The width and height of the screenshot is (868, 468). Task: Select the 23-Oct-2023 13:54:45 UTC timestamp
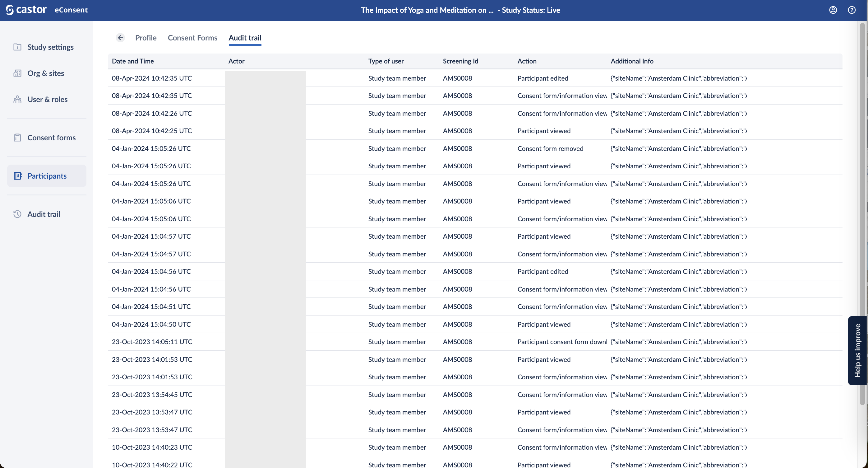pyautogui.click(x=152, y=395)
